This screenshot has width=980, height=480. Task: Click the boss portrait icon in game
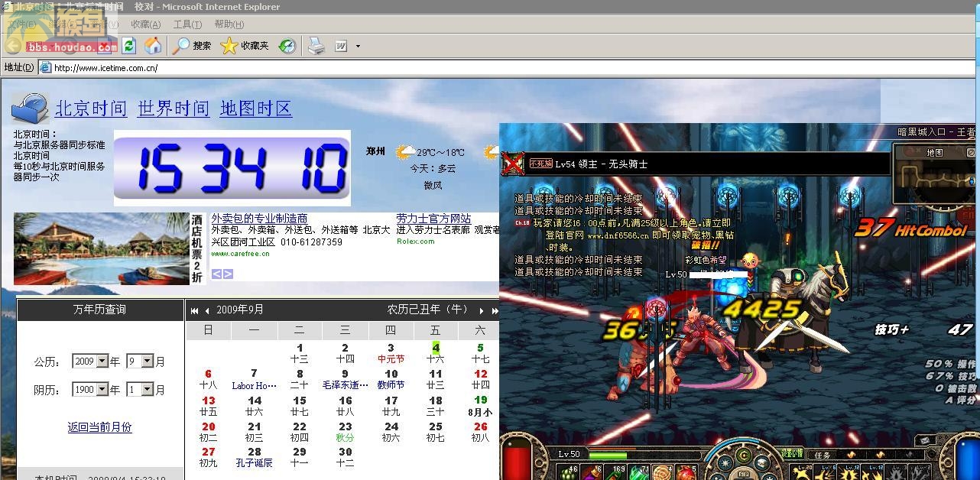[513, 164]
